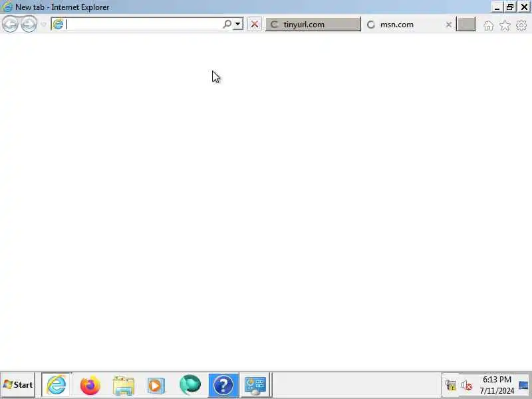Click the IE logo in title bar

tap(7, 7)
